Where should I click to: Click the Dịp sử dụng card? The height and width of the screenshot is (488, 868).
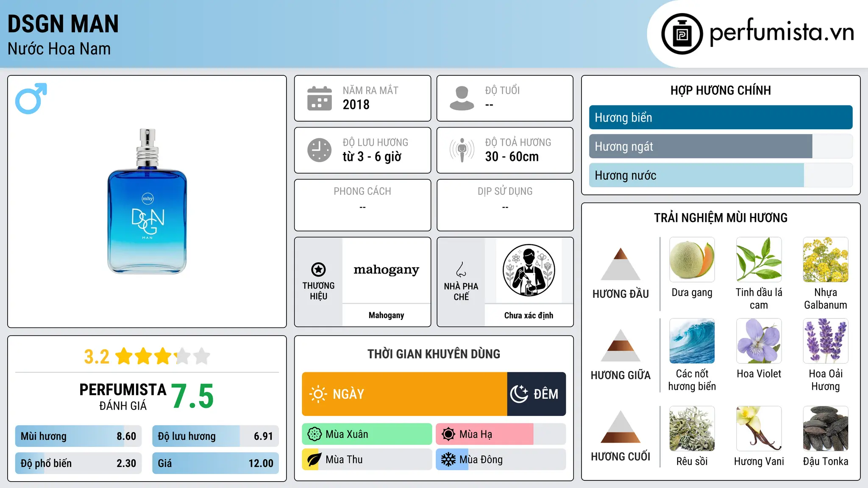click(x=505, y=205)
